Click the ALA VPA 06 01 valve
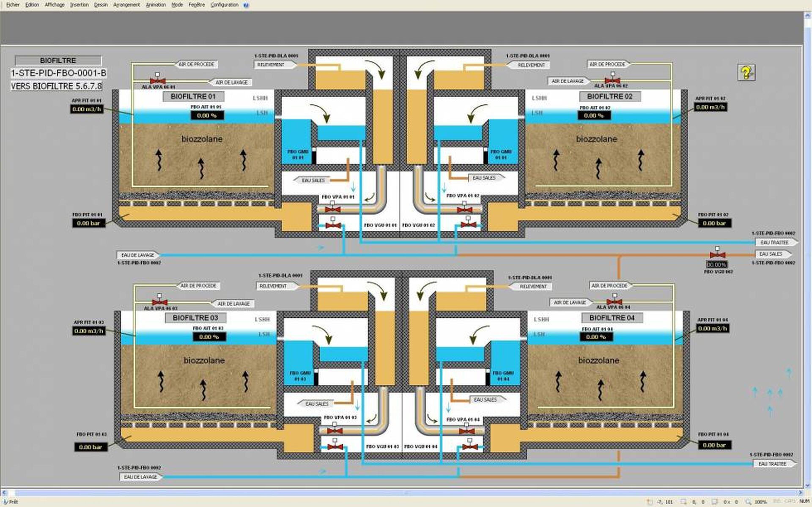Image resolution: width=812 pixels, height=507 pixels. [157, 80]
